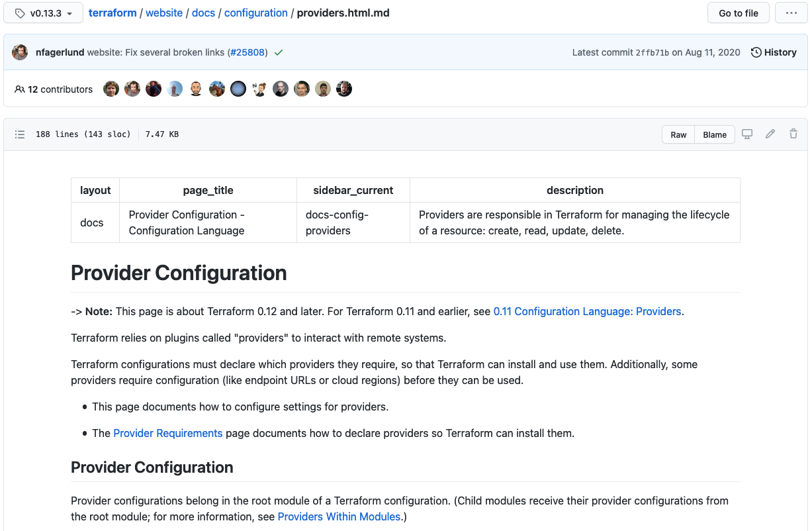Navigate to terraform repository root breadcrumb
This screenshot has height=531, width=812.
113,13
